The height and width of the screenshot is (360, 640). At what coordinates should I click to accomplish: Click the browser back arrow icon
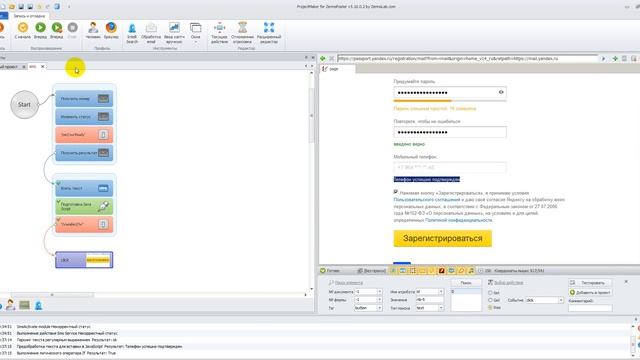pos(322,58)
